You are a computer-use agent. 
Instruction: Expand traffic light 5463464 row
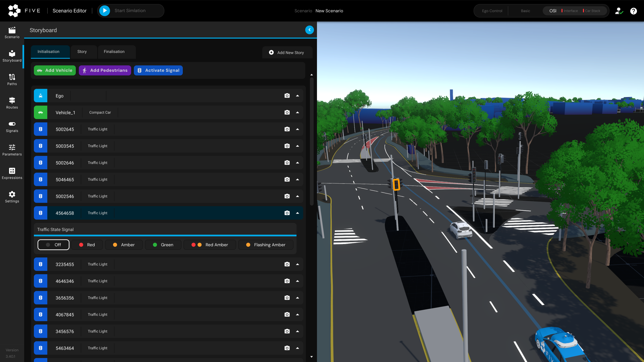point(298,348)
